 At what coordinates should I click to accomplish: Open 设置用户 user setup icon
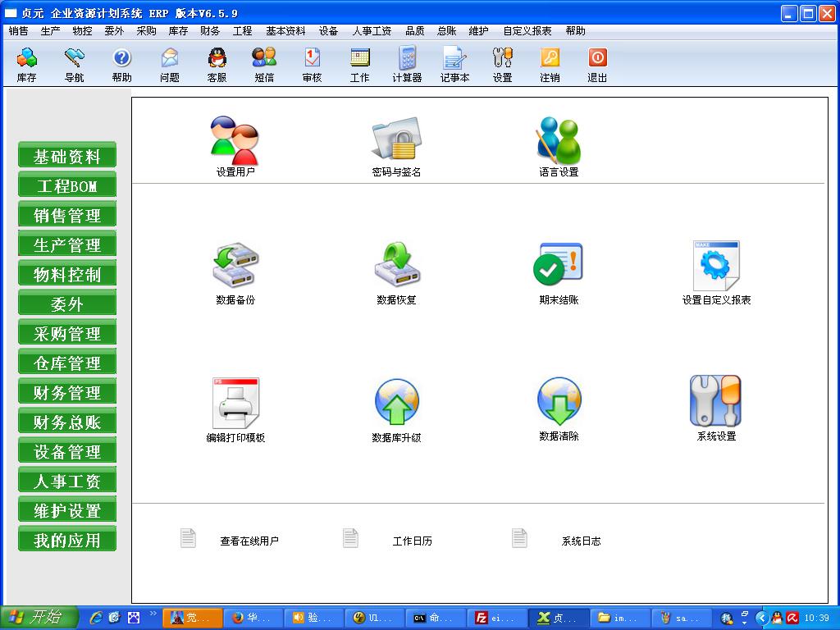[235, 147]
